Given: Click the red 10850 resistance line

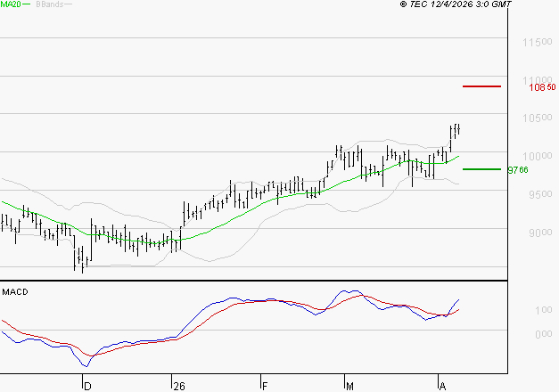Looking at the screenshot, I should [x=481, y=86].
